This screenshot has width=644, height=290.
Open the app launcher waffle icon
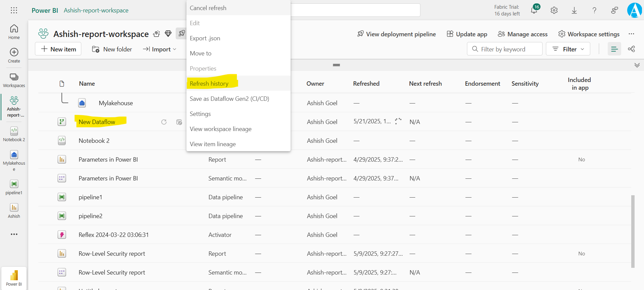pyautogui.click(x=14, y=10)
